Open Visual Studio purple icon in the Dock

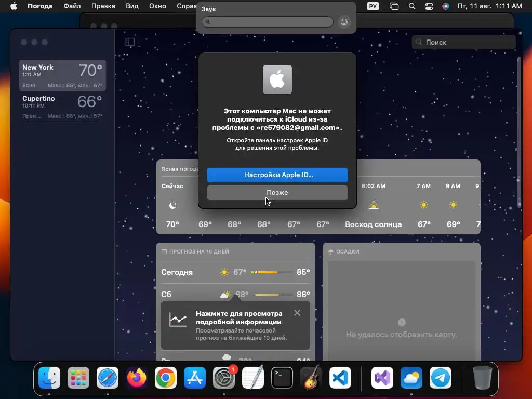[x=382, y=377]
